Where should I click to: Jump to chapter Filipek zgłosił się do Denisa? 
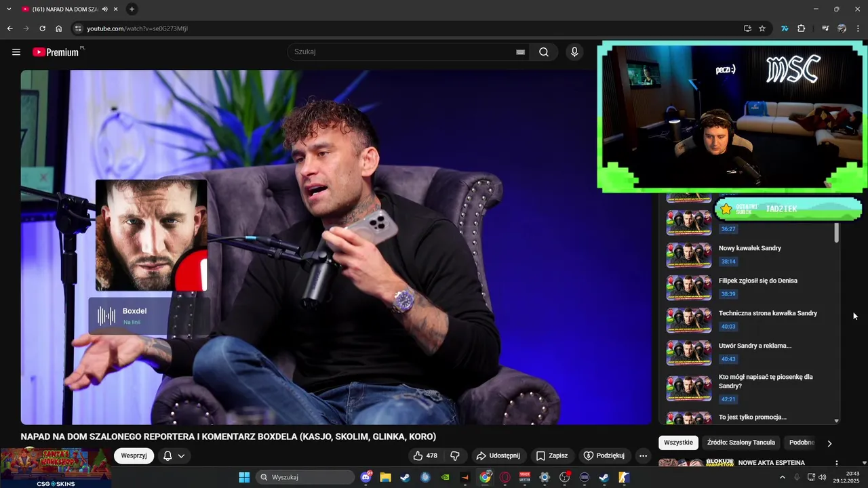point(758,281)
